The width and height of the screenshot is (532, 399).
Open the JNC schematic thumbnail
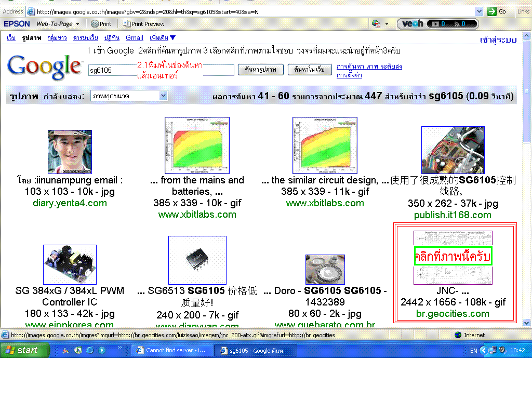click(x=453, y=258)
